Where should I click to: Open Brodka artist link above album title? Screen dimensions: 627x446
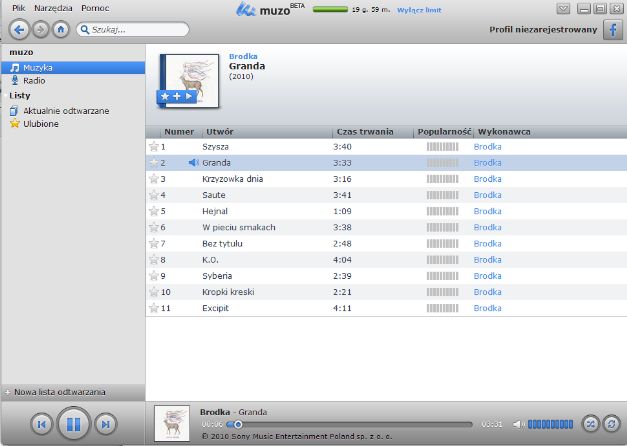tap(243, 56)
